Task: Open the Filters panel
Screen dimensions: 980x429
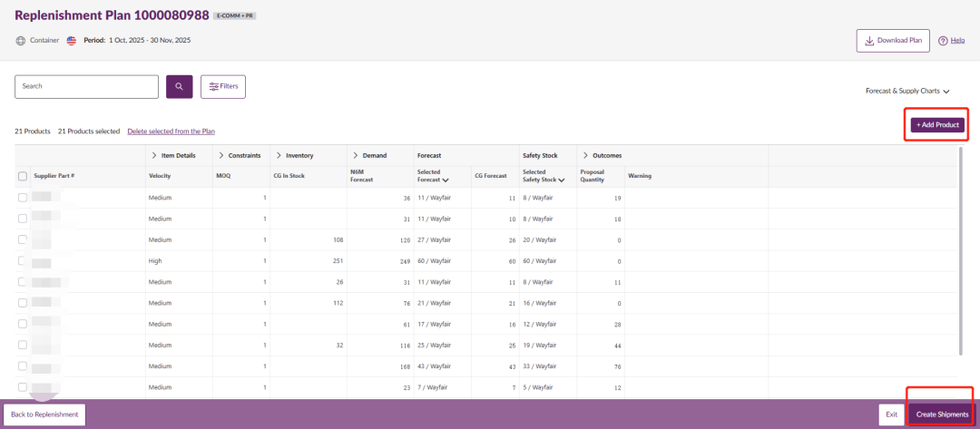Action: coord(223,86)
